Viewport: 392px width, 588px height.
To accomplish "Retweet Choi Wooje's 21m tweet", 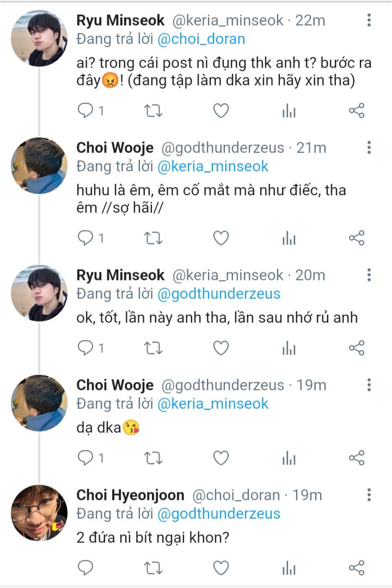I will tap(153, 238).
